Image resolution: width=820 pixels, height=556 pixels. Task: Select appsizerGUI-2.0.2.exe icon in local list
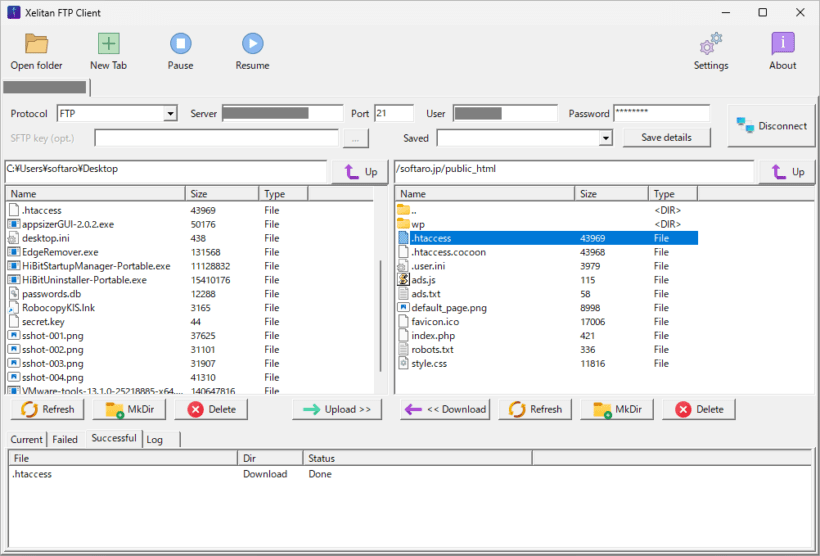click(14, 224)
